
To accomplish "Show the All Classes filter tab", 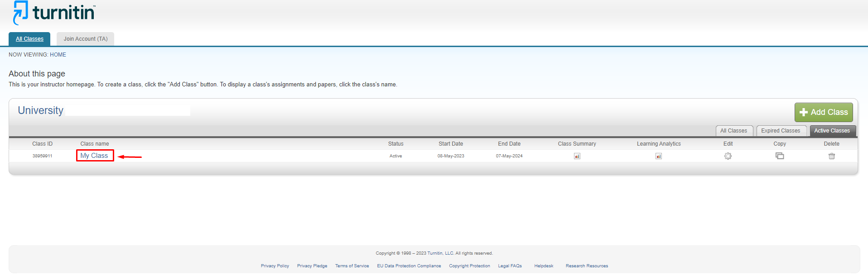I will (x=734, y=131).
